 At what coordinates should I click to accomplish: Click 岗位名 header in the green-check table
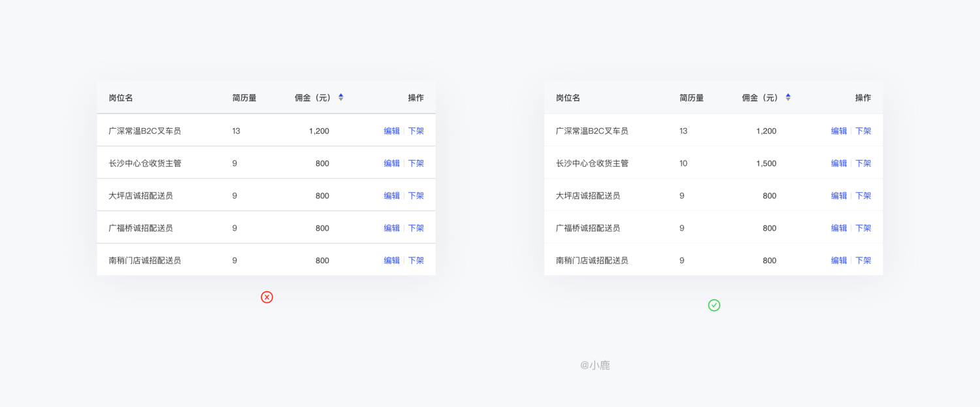click(x=568, y=97)
